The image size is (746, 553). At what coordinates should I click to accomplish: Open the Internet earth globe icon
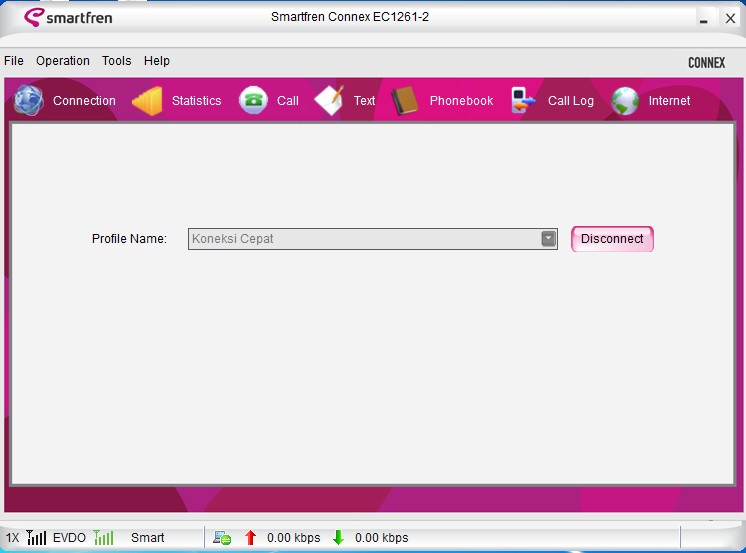(x=625, y=101)
